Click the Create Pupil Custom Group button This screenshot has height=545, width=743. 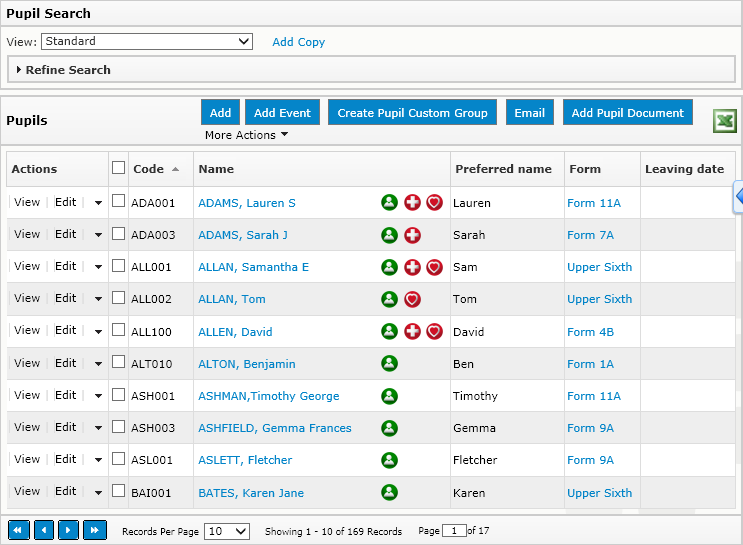(x=412, y=113)
